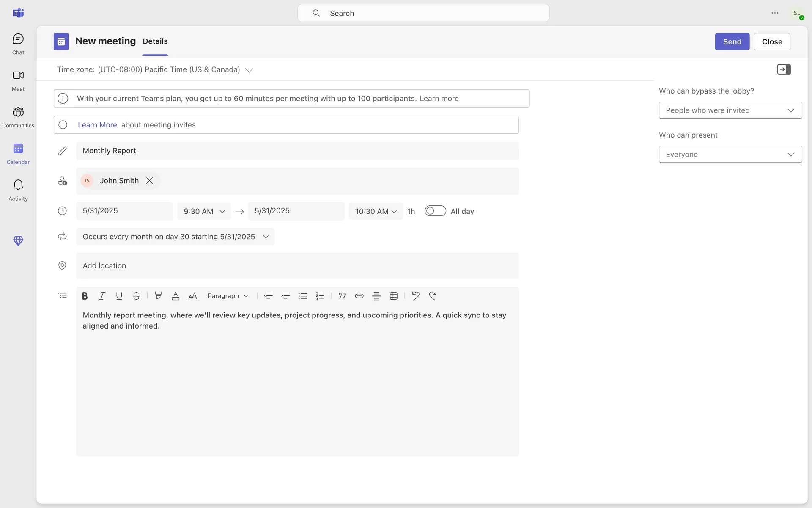Viewport: 812px width, 508px height.
Task: Open Learn more link about Teams plan
Action: (439, 99)
